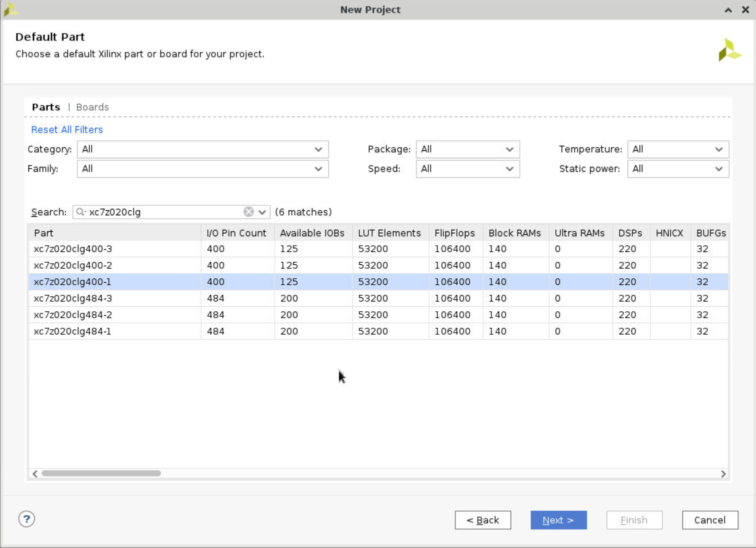The height and width of the screenshot is (548, 756).
Task: Open the Temperature dropdown
Action: [x=678, y=149]
